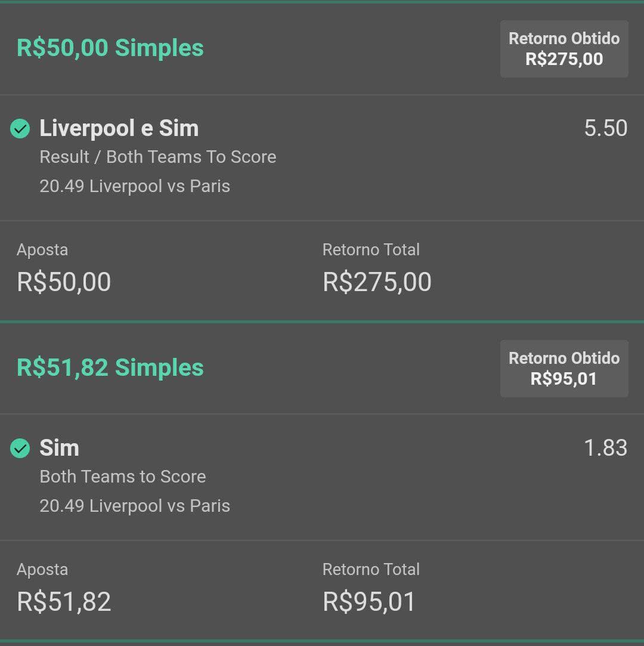Tap Retorno Obtido R$275,00 badge
Image resolution: width=644 pixels, height=646 pixels.
pyautogui.click(x=564, y=49)
